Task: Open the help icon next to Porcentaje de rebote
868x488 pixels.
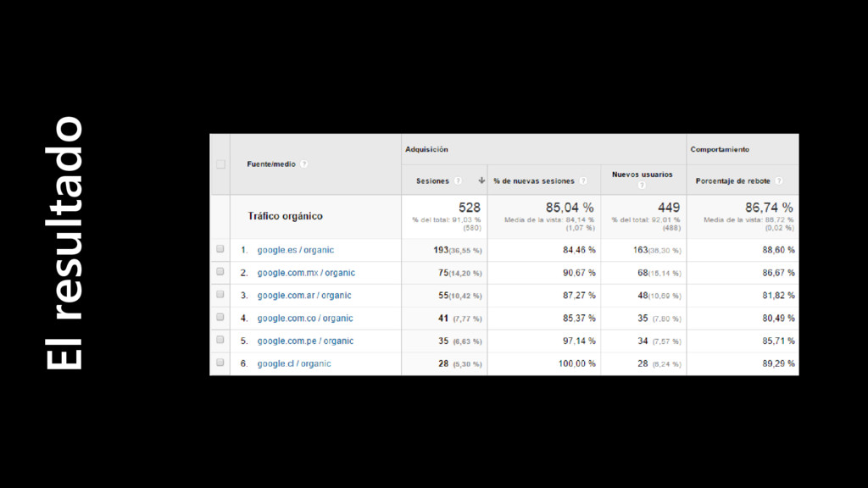Action: point(779,181)
